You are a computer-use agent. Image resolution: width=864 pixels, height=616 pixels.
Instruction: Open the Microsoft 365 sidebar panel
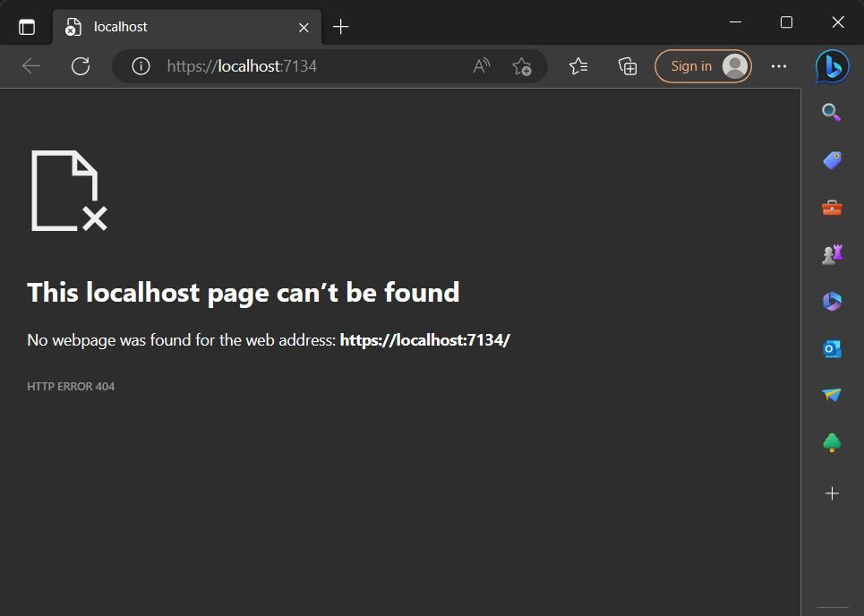point(831,301)
